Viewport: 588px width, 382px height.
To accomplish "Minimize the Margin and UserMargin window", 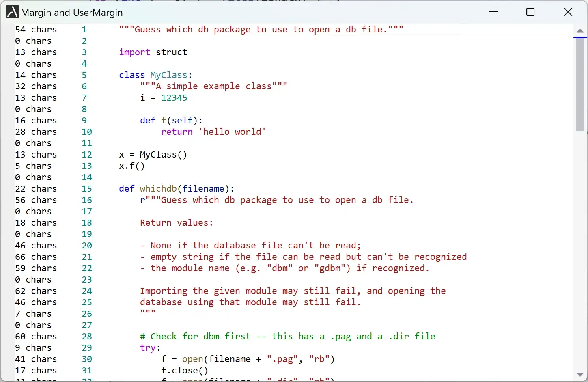I will click(493, 12).
